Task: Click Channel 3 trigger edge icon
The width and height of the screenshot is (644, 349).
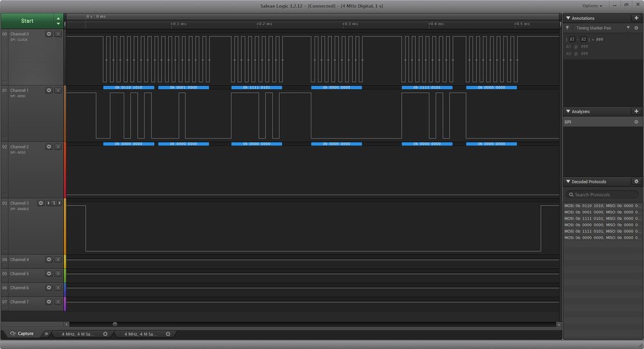Action: click(54, 203)
